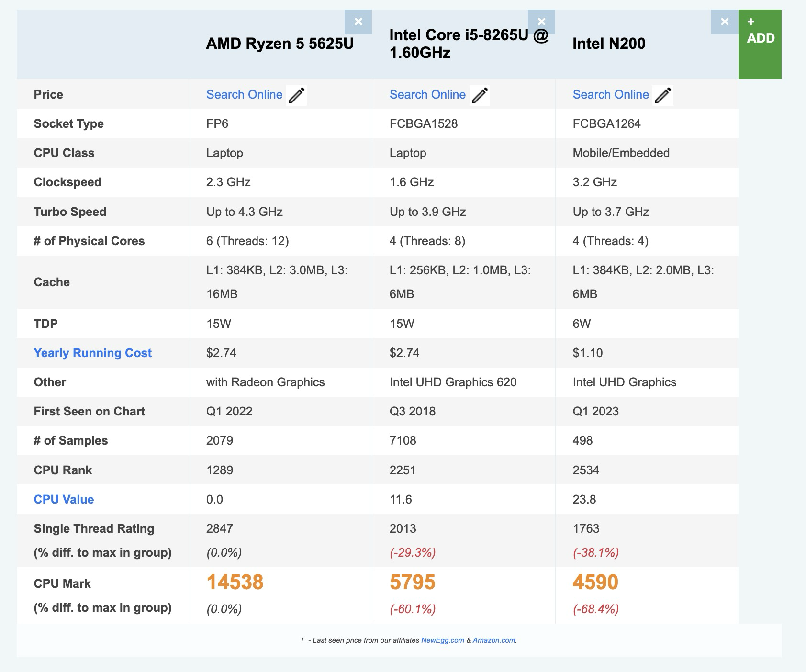Click the CPU Value figure 23.8
The width and height of the screenshot is (806, 672).
coord(584,499)
